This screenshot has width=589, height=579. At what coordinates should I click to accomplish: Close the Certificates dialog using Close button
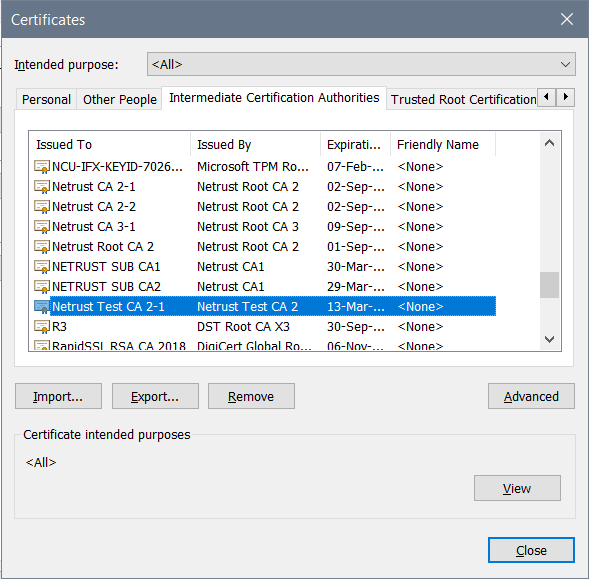pyautogui.click(x=531, y=550)
